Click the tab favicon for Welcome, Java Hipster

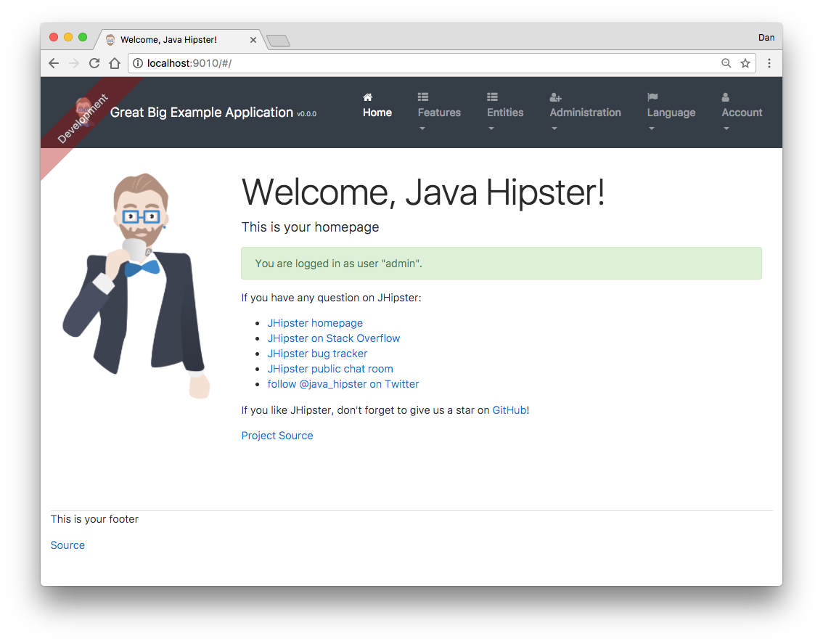(110, 40)
